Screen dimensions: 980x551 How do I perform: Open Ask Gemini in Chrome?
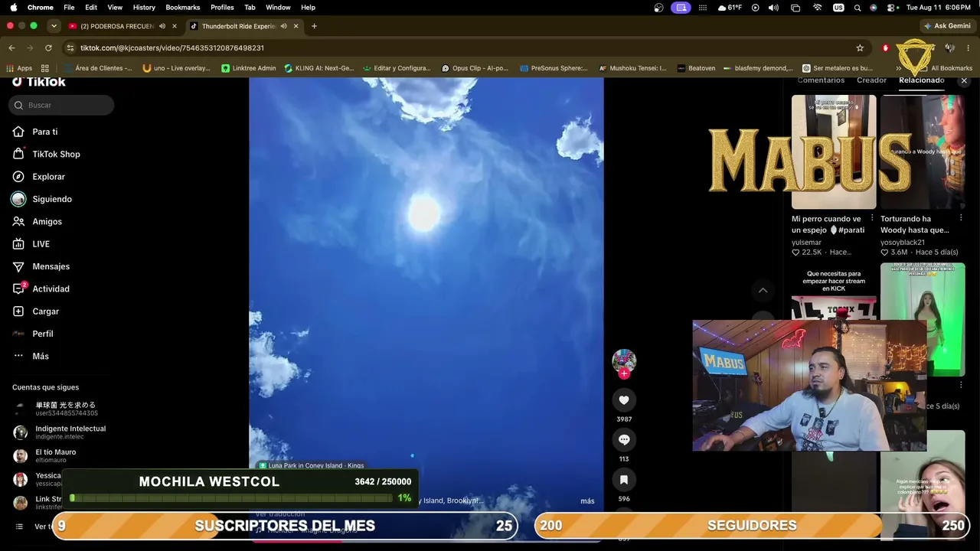(x=947, y=26)
